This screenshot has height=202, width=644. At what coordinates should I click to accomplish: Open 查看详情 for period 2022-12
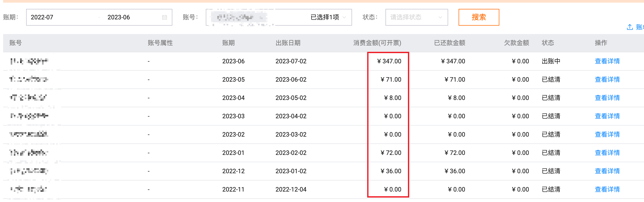[x=607, y=171]
